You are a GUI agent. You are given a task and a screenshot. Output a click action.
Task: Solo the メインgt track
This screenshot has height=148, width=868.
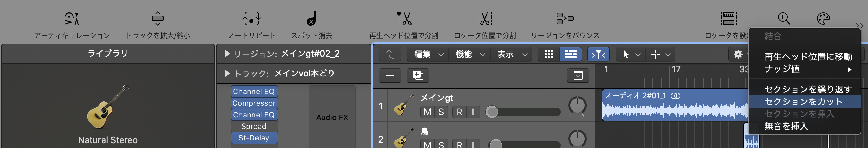coord(441,112)
